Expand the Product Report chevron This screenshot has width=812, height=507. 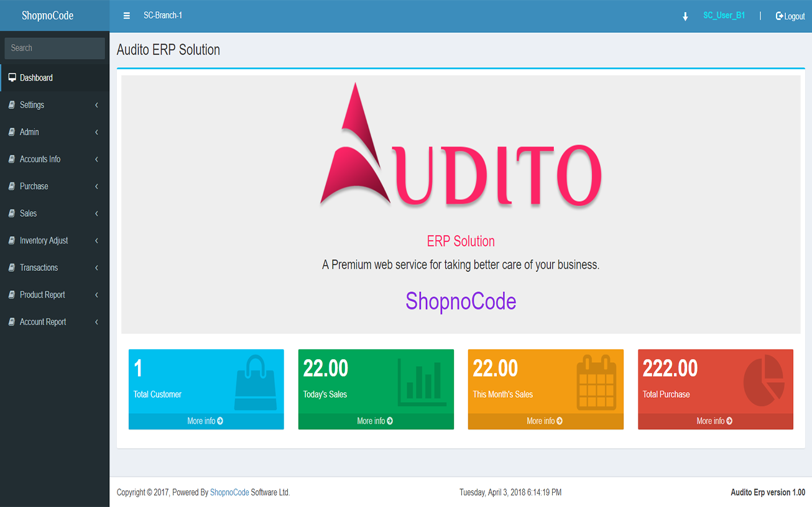[x=97, y=295]
